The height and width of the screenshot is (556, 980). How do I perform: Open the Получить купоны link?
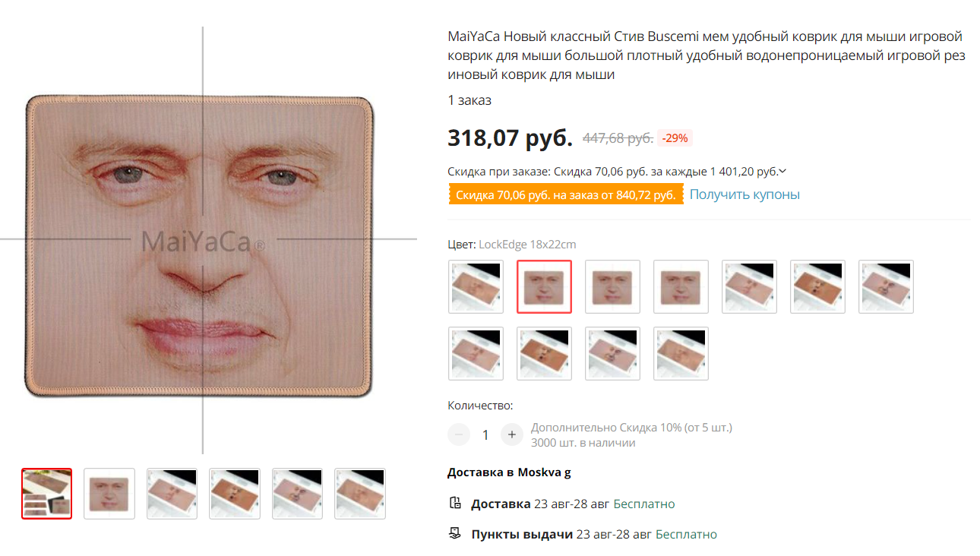tap(744, 194)
